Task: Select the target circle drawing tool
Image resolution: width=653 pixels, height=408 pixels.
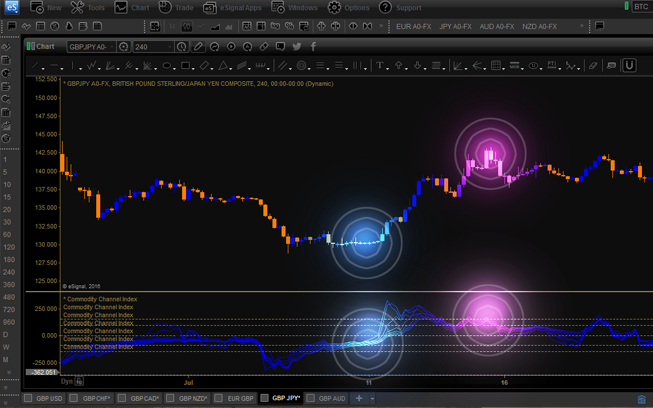Action: coord(302,65)
